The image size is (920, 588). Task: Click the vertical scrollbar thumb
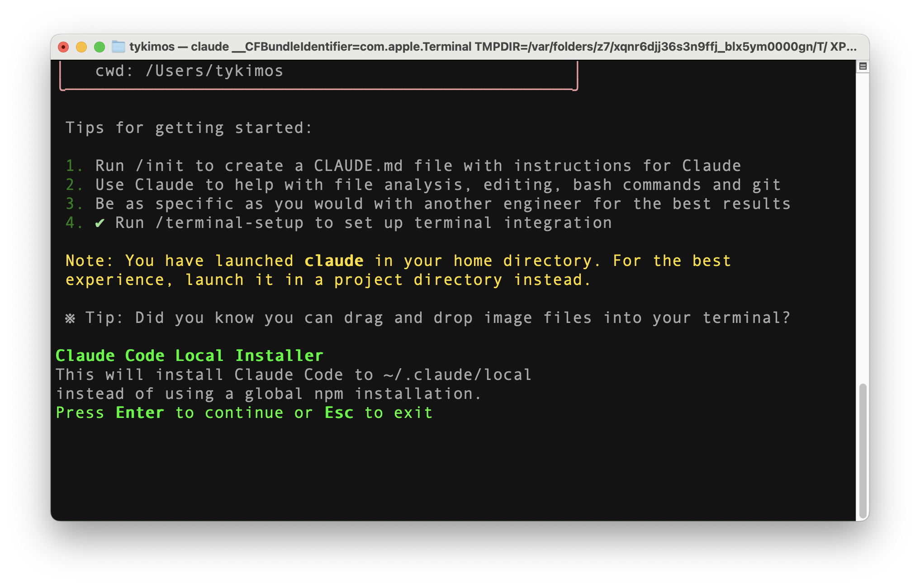pos(863,450)
